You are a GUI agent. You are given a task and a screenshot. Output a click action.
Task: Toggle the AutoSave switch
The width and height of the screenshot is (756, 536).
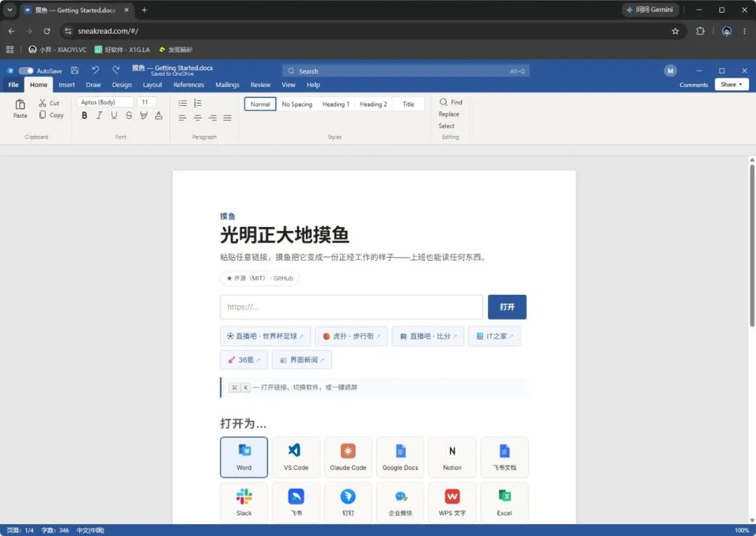pyautogui.click(x=26, y=71)
